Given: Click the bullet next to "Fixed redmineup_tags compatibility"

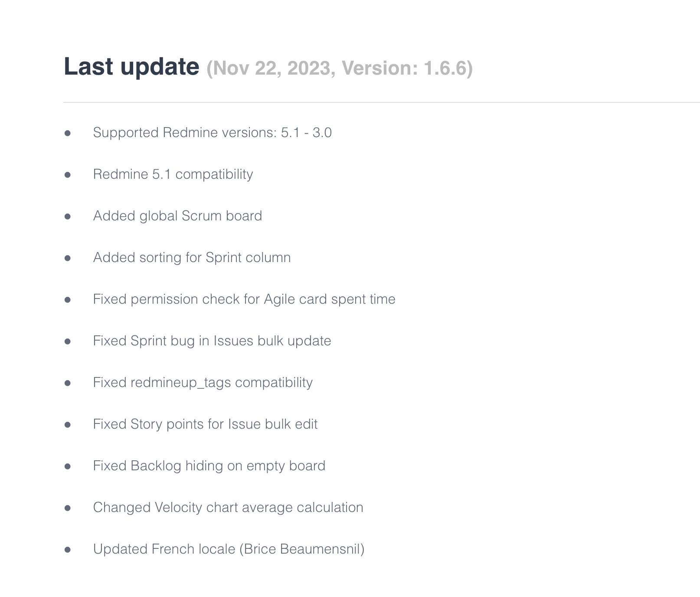Looking at the screenshot, I should pos(68,383).
